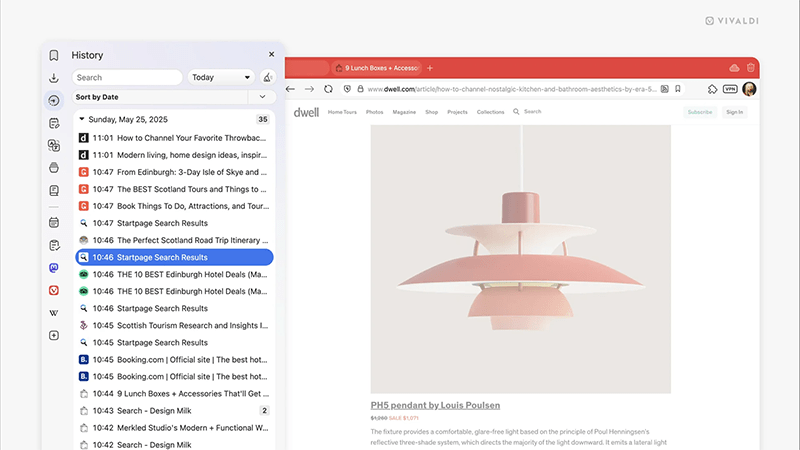
Task: Open the Wikipedia web panel
Action: pyautogui.click(x=54, y=312)
